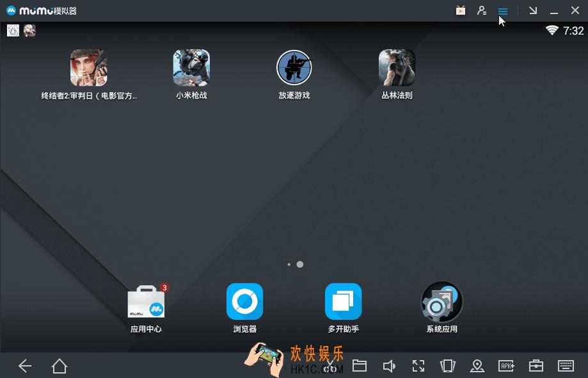
Task: Click the 7:32 clock
Action: 573,30
